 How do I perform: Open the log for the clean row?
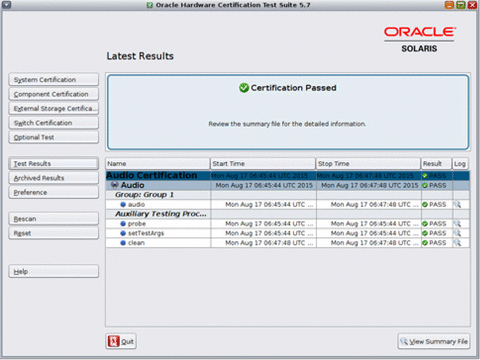pos(457,243)
